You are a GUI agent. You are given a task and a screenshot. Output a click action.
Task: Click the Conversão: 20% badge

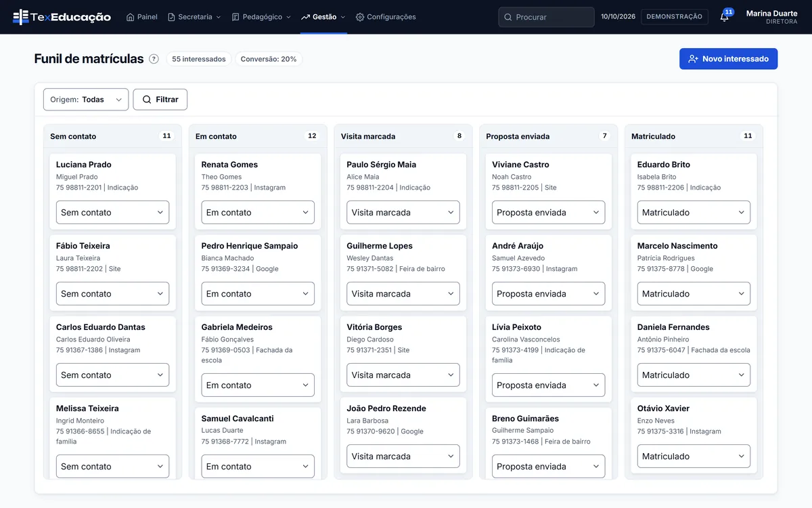click(x=269, y=59)
